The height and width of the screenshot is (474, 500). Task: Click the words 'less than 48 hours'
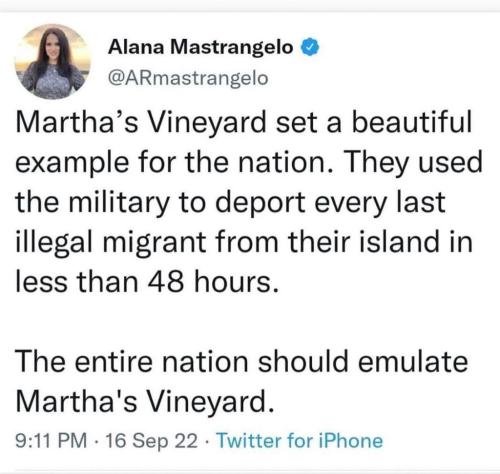[x=147, y=282]
